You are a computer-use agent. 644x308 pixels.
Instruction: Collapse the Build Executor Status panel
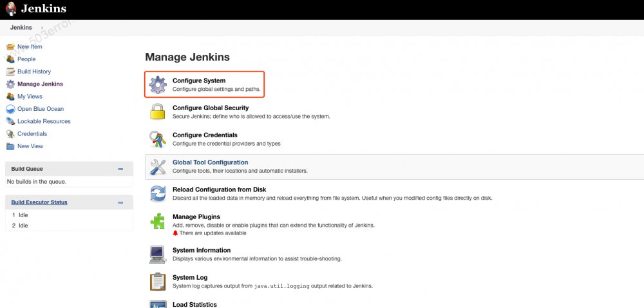[x=120, y=202]
